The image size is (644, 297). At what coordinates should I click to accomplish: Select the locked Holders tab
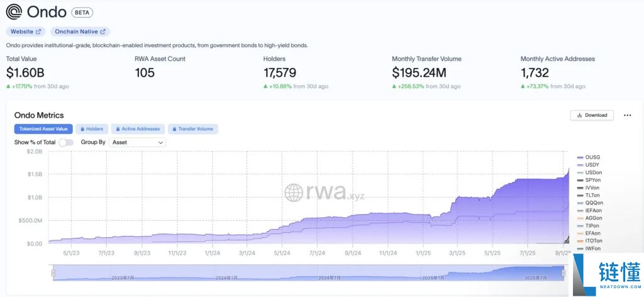(x=92, y=129)
